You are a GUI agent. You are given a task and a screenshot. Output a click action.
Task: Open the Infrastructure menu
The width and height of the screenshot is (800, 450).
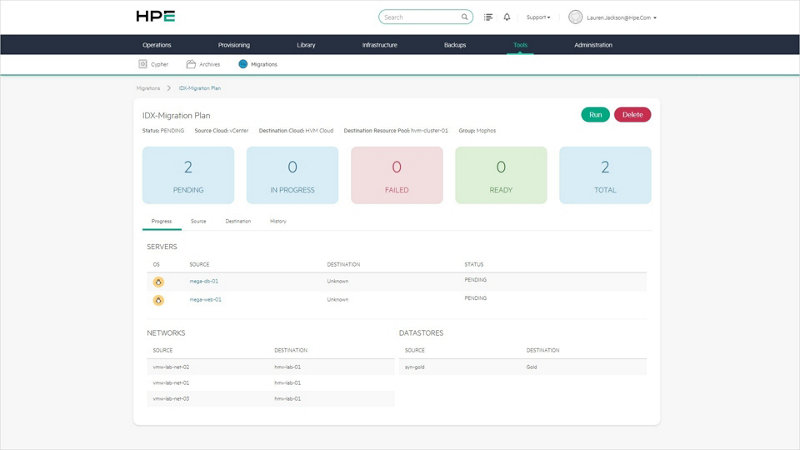coord(380,45)
